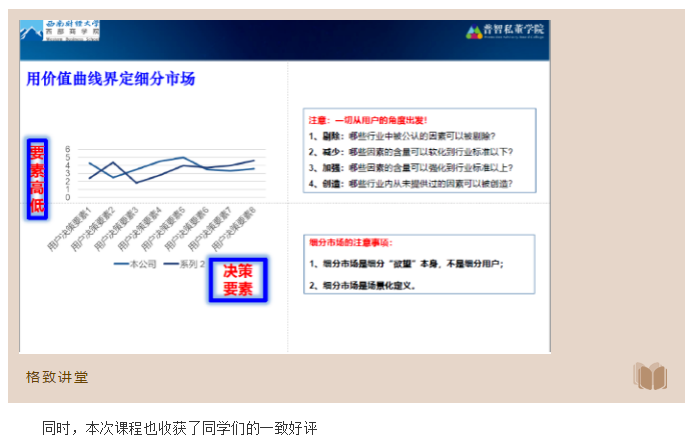Select the 减少 list item
Image resolution: width=686 pixels, height=438 pixels.
pyautogui.click(x=417, y=152)
